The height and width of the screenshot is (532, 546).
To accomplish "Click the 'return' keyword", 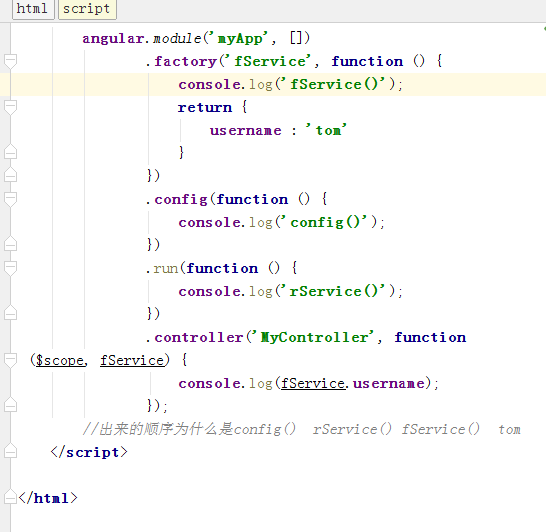I will [205, 107].
